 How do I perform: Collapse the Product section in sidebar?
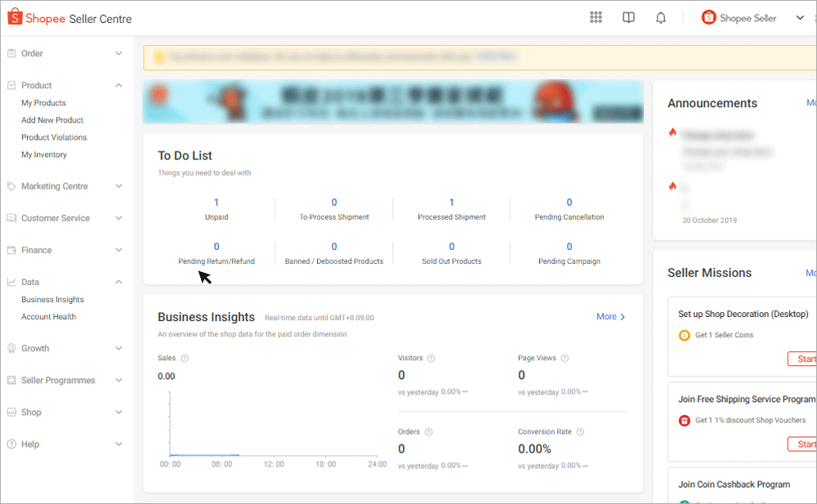pos(120,85)
